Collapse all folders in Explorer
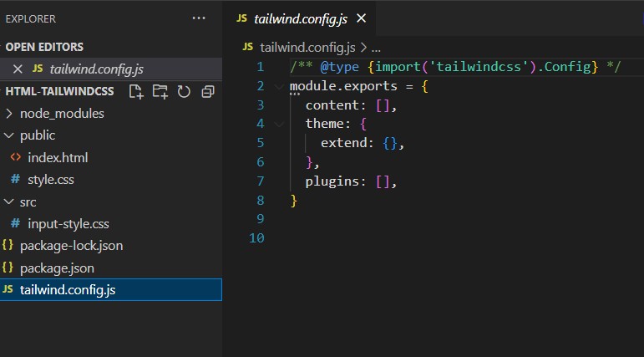This screenshot has width=644, height=357. coord(208,91)
